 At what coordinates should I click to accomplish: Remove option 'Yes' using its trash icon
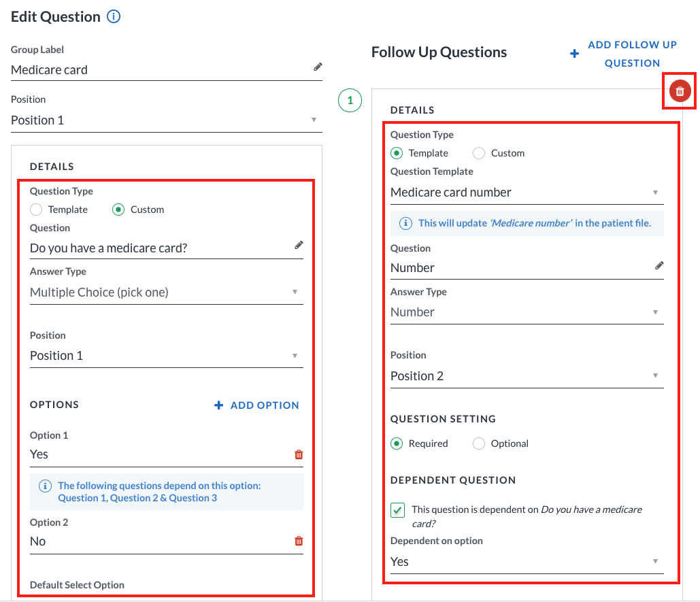(x=299, y=454)
